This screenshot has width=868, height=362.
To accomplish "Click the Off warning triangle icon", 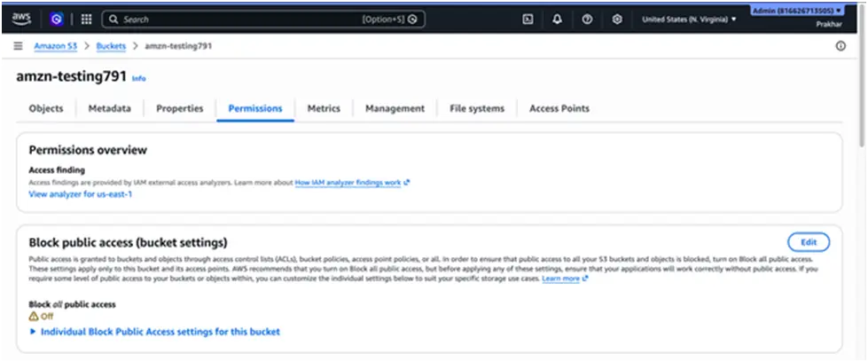I will pyautogui.click(x=33, y=316).
